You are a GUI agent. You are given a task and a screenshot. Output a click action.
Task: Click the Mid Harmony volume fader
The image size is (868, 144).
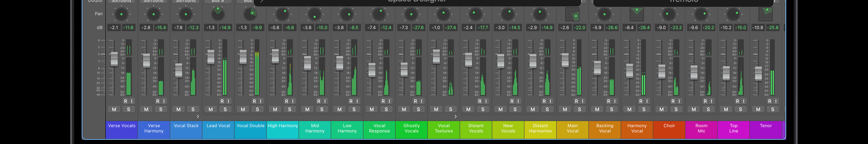(x=307, y=63)
